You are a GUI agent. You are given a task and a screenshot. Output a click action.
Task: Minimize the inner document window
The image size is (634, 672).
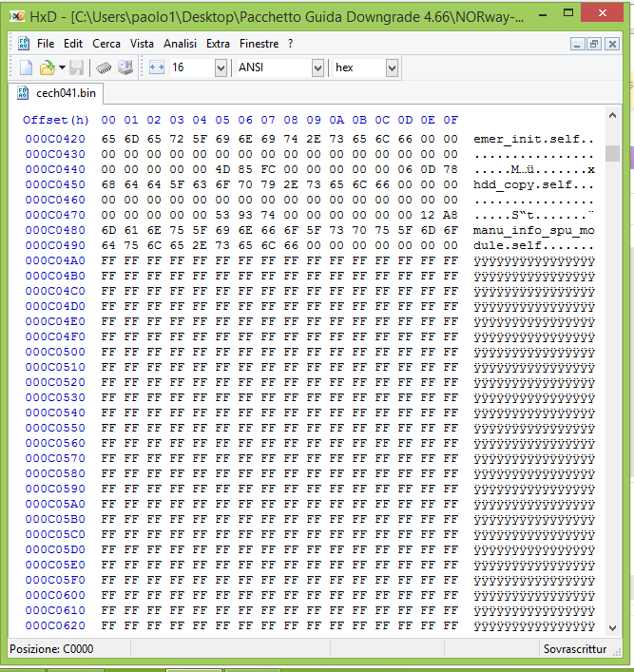[x=577, y=44]
